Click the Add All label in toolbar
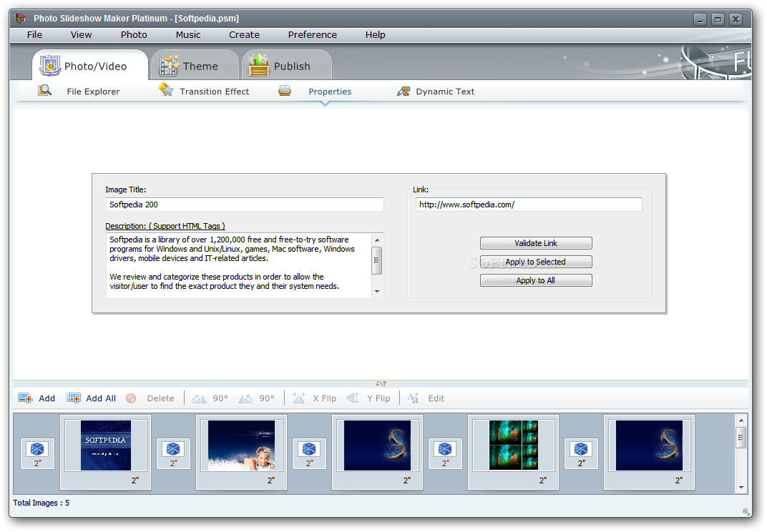This screenshot has height=532, width=767. tap(101, 398)
